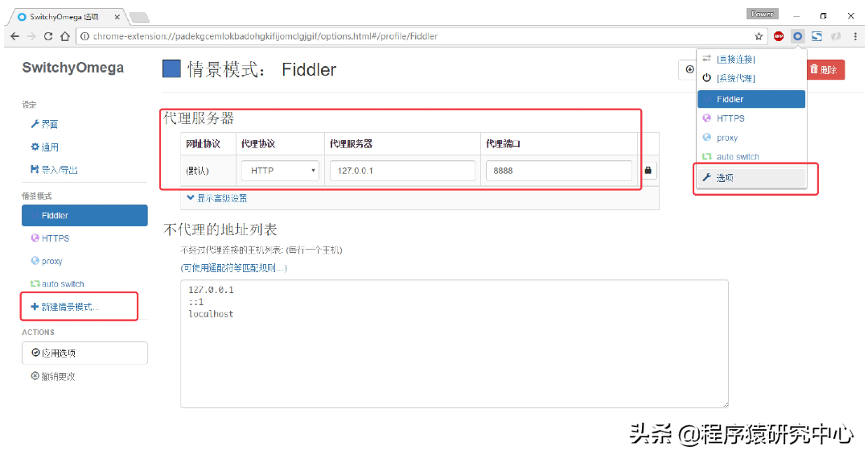Click the proxy port field 8888
This screenshot has width=868, height=459.
(558, 171)
